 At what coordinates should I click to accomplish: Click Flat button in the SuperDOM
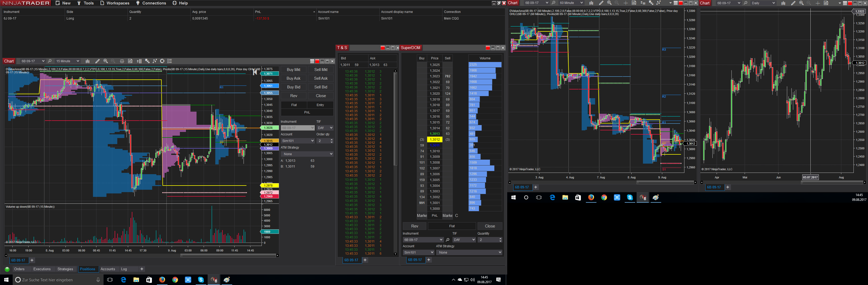(452, 226)
